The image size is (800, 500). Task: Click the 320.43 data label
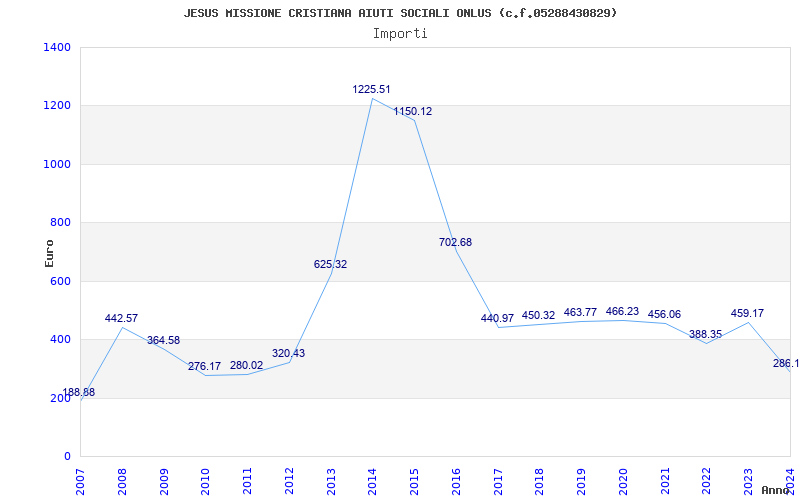(x=288, y=353)
